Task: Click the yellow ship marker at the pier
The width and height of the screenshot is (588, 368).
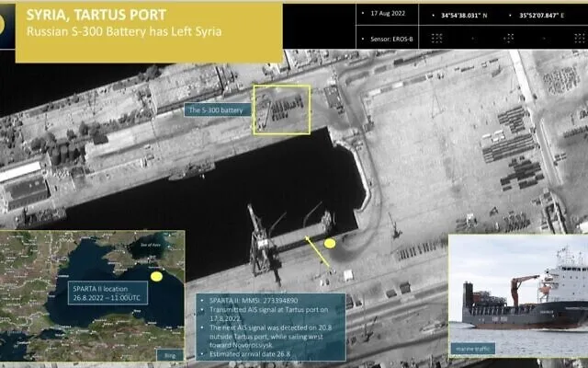Action: 331,244
